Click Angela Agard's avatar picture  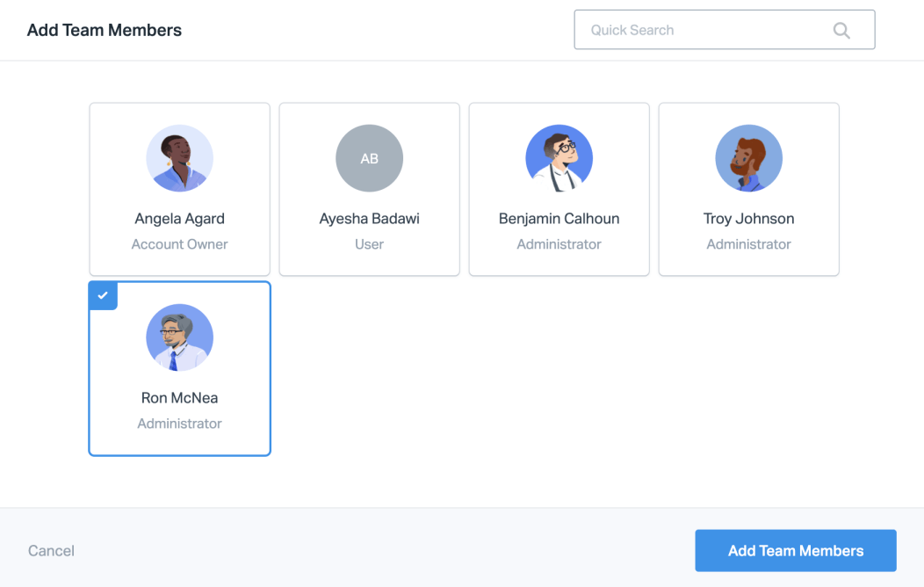click(180, 158)
